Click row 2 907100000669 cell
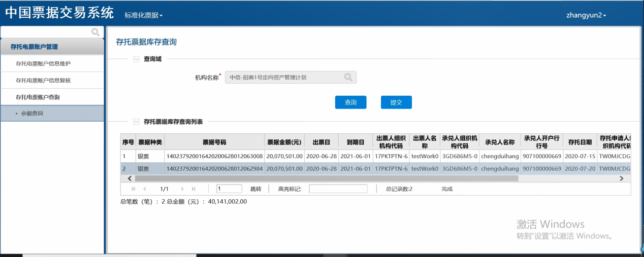Viewport: 644px width, 257px height. point(542,168)
